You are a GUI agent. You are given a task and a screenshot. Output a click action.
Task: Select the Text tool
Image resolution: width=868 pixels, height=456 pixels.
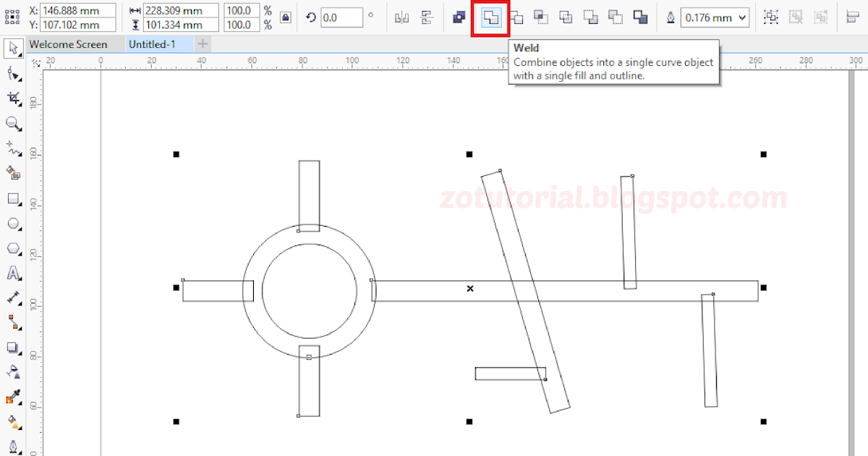[x=13, y=274]
